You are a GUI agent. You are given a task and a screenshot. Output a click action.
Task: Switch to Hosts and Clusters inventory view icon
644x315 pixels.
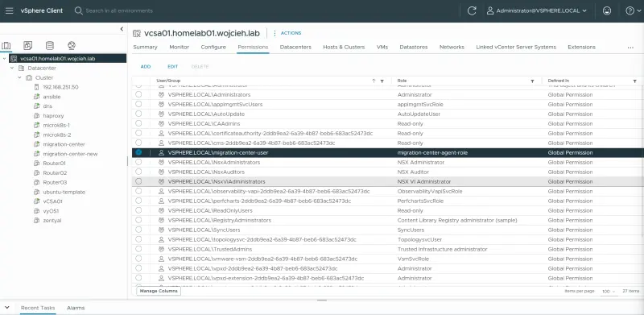[6, 45]
